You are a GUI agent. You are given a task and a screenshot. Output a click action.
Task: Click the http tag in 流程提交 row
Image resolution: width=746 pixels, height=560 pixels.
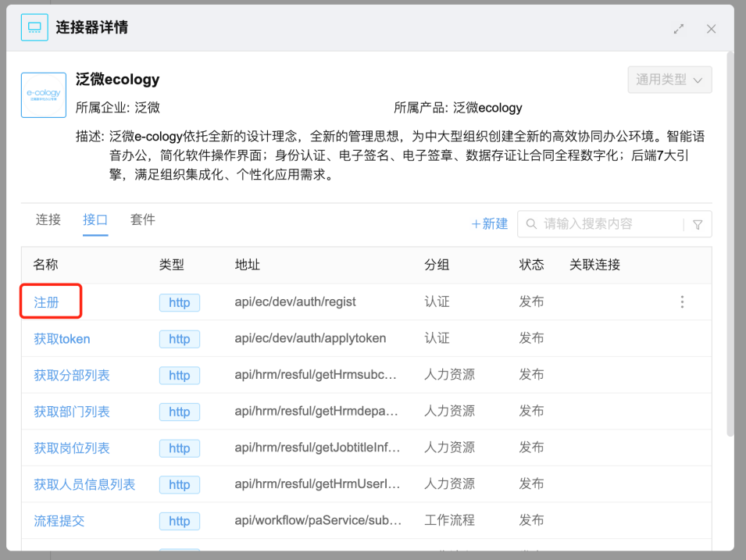[x=180, y=521]
